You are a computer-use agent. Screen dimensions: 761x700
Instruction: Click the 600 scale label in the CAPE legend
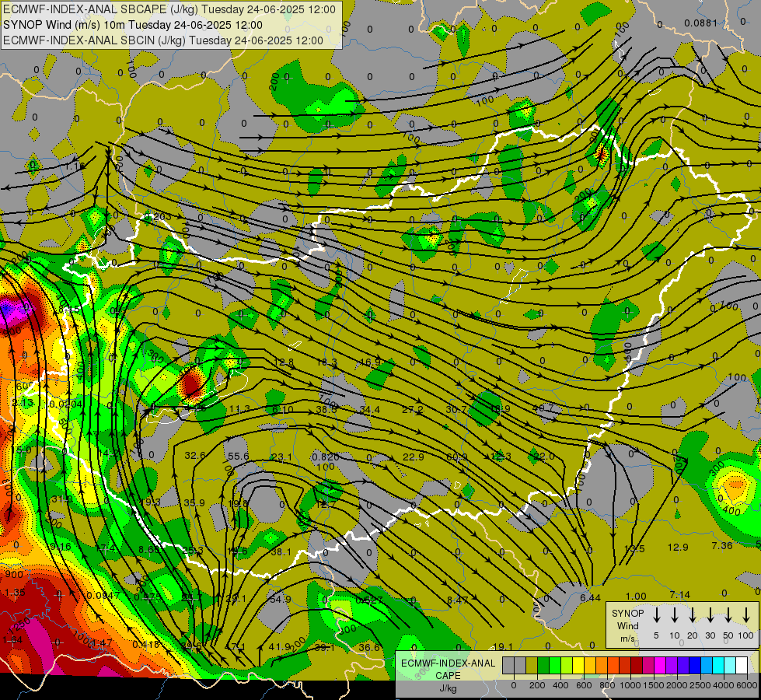[584, 685]
